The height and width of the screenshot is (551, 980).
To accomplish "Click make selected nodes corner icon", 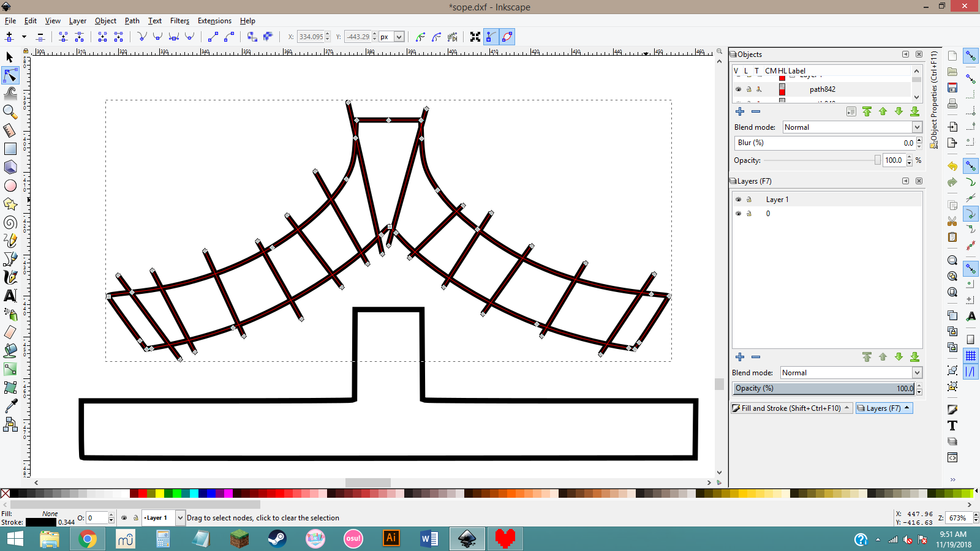I will click(x=142, y=37).
